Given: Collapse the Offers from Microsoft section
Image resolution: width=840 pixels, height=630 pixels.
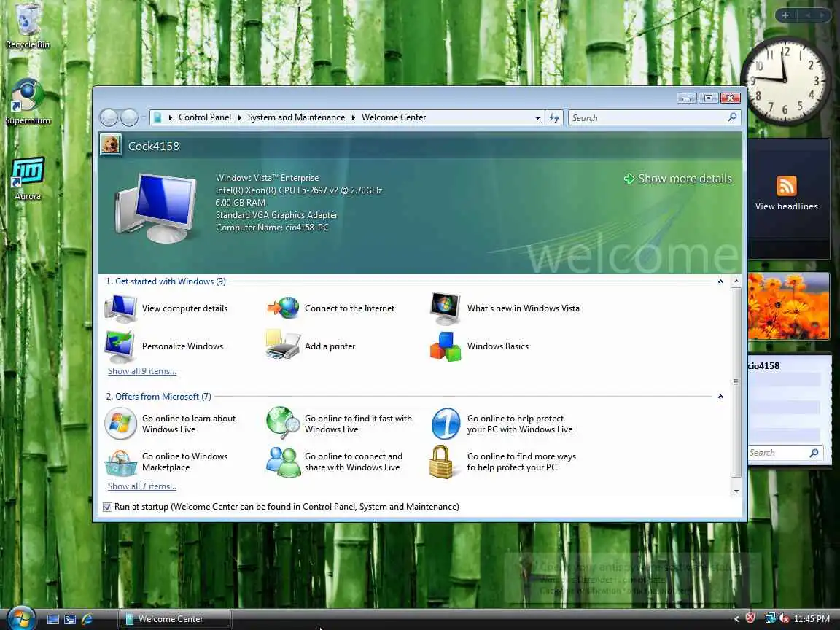Looking at the screenshot, I should [x=720, y=397].
